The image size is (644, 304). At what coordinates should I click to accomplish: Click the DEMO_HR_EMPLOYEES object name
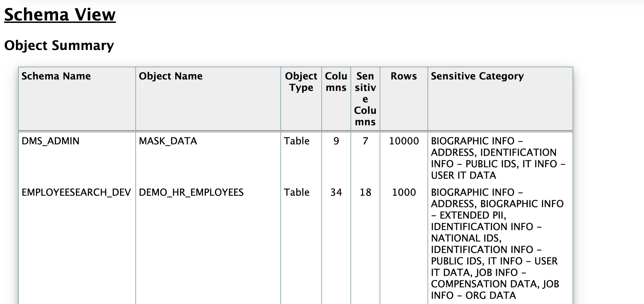coord(191,192)
